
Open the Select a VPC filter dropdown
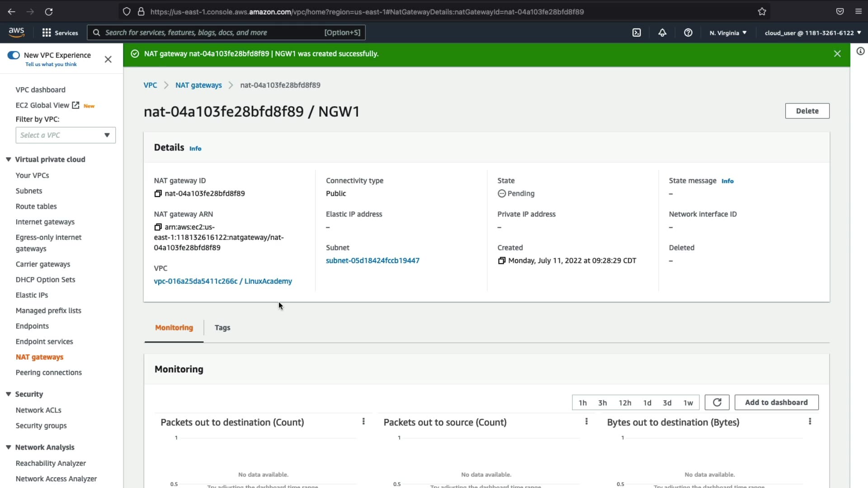pos(66,135)
